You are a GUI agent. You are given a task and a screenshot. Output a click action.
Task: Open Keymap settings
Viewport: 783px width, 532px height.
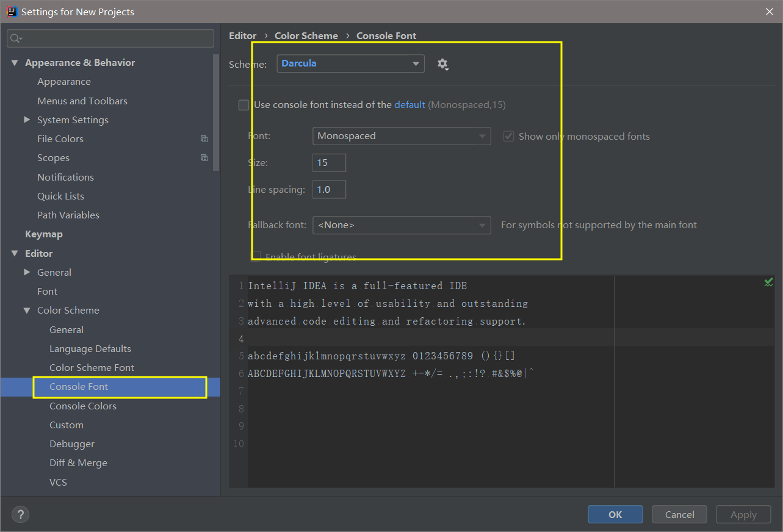pos(44,234)
